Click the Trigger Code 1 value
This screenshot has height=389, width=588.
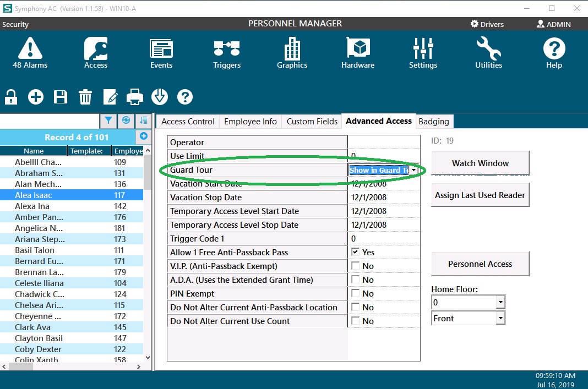pyautogui.click(x=384, y=239)
